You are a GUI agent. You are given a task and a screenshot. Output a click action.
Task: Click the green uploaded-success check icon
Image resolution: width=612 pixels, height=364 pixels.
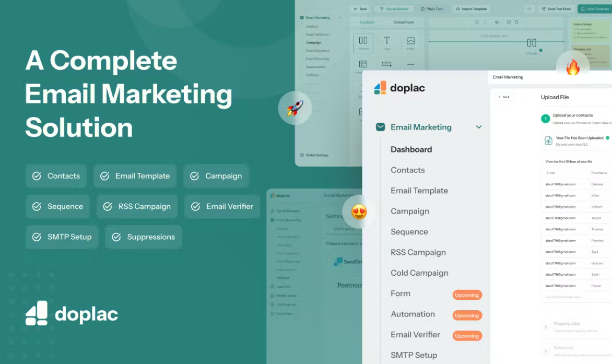click(607, 138)
